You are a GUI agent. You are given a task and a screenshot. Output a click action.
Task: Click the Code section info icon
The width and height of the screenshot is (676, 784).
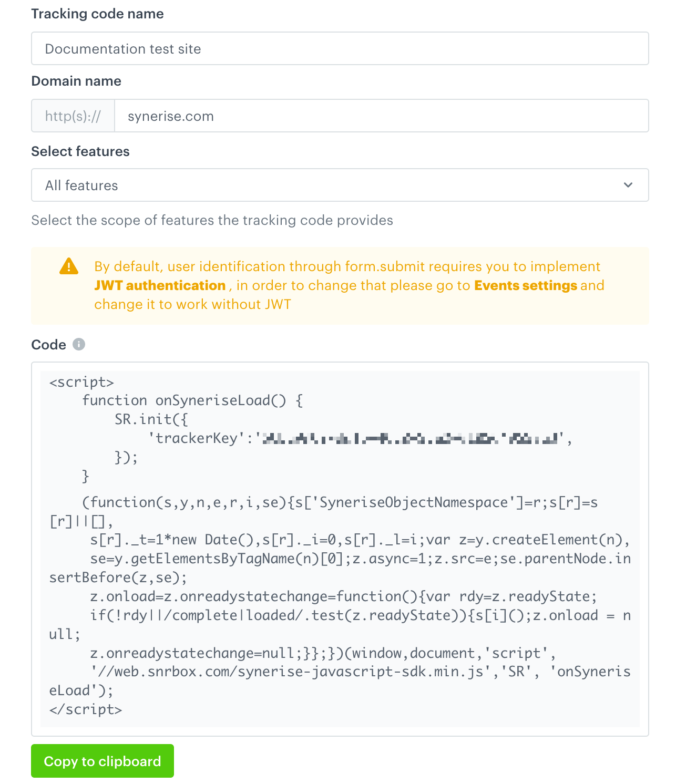(x=79, y=345)
